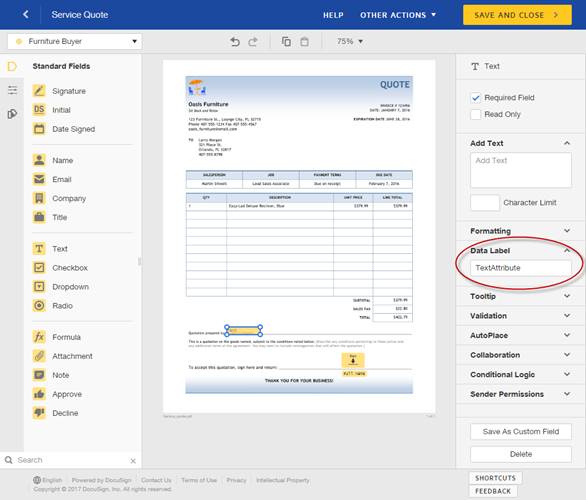The height and width of the screenshot is (500, 586).
Task: Click the paste clipboard icon
Action: (x=305, y=41)
